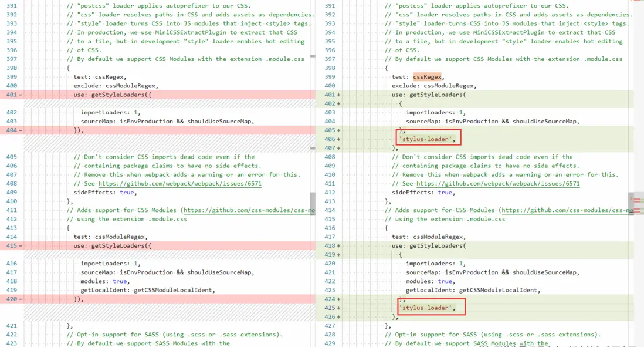This screenshot has width=644, height=347.
Task: Click 'stylus-loader' text on right line 425
Action: click(x=427, y=308)
